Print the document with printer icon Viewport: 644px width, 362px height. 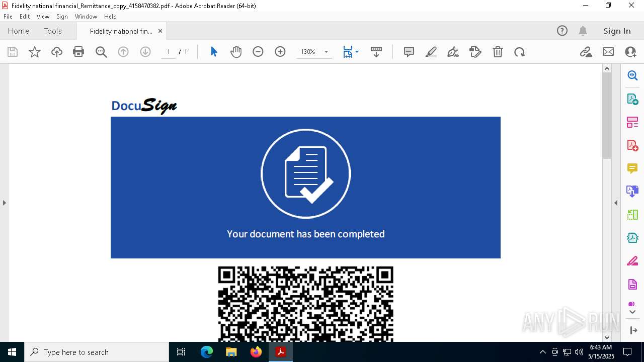(x=78, y=52)
